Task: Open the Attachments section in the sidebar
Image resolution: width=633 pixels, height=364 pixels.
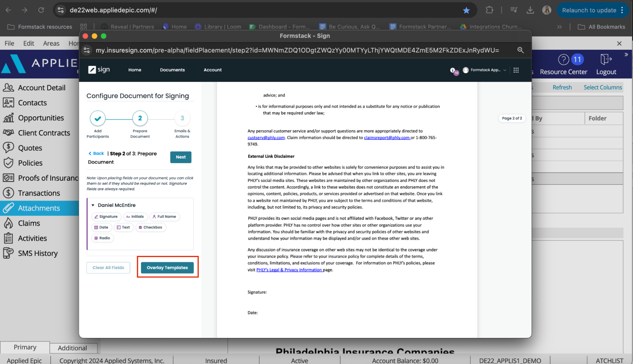Action: click(x=39, y=208)
